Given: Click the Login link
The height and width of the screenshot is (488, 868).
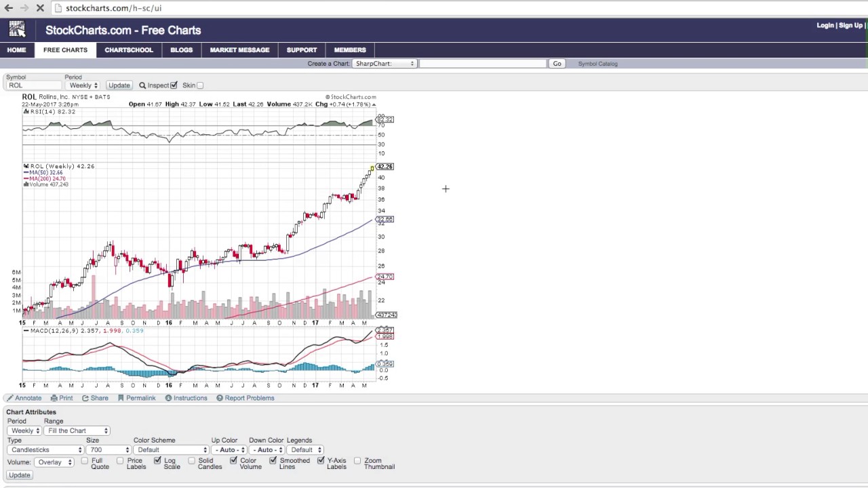Looking at the screenshot, I should 825,25.
